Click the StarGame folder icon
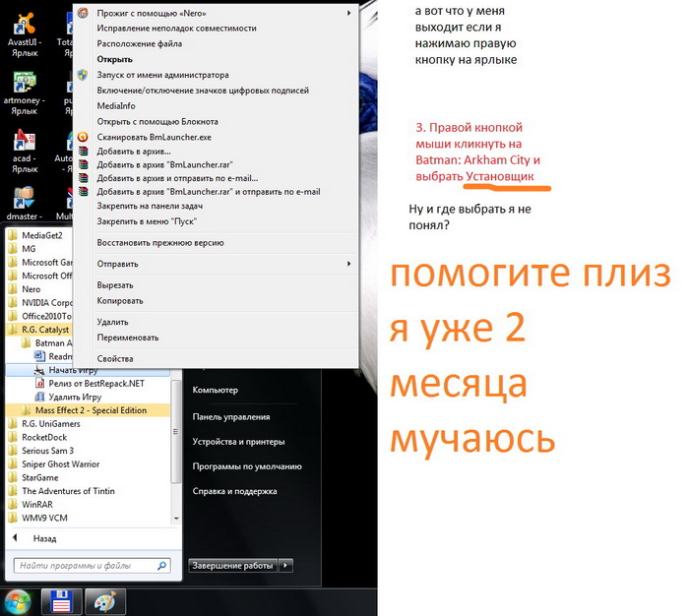 click(x=13, y=477)
